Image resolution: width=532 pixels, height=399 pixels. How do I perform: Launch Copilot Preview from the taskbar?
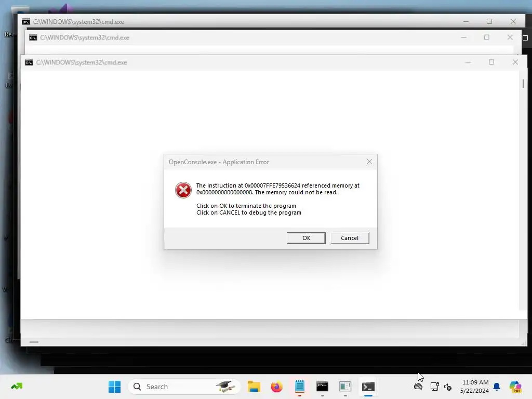tap(515, 387)
